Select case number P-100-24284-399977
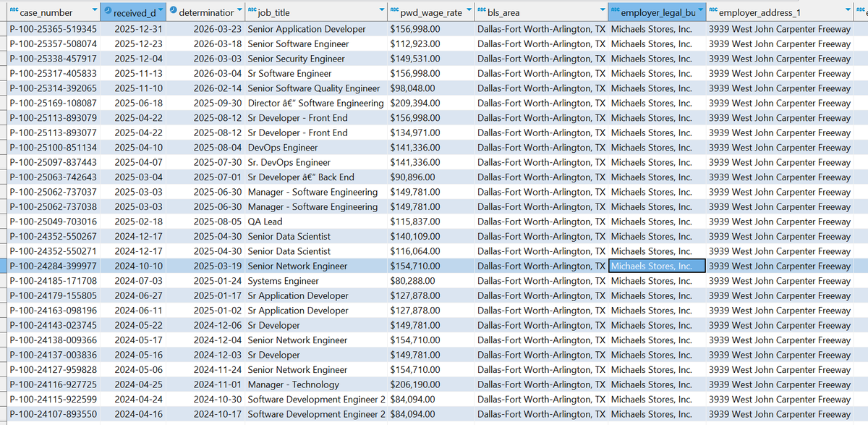 click(53, 266)
